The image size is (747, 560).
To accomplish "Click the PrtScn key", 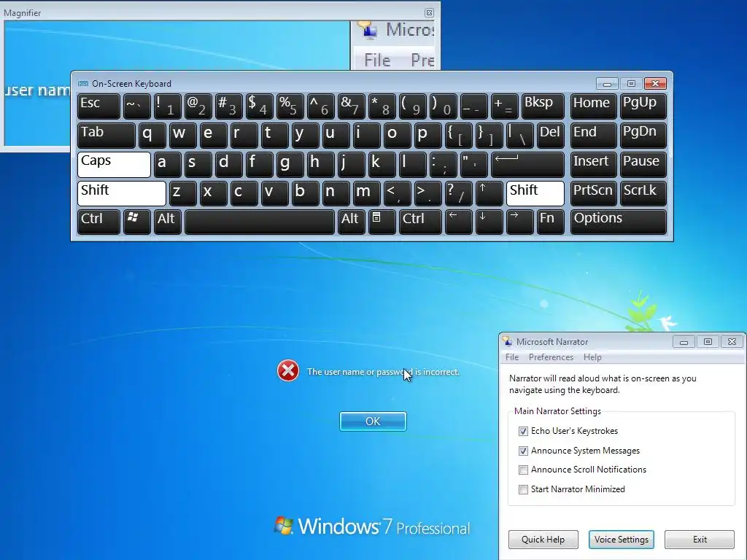I will pos(593,193).
